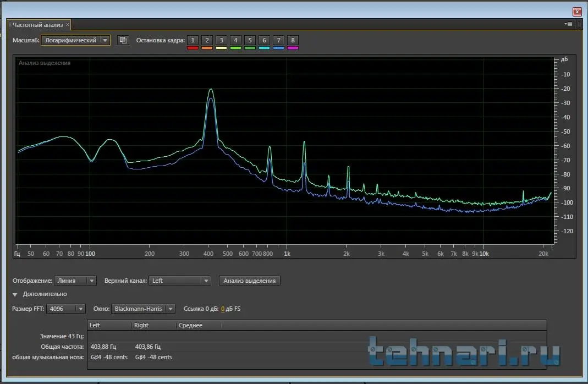Collapse the Дополнительно section
This screenshot has width=588, height=384.
click(15, 294)
